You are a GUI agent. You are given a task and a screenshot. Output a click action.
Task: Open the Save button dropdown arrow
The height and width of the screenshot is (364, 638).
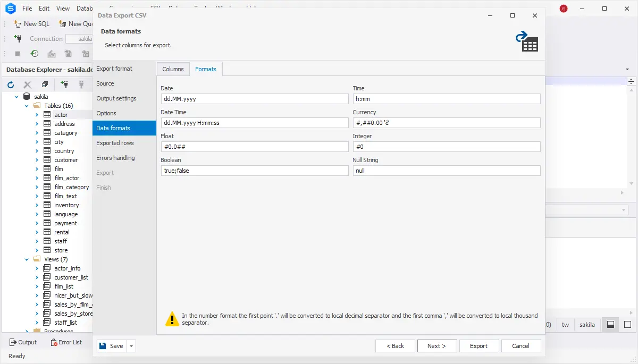click(x=132, y=346)
